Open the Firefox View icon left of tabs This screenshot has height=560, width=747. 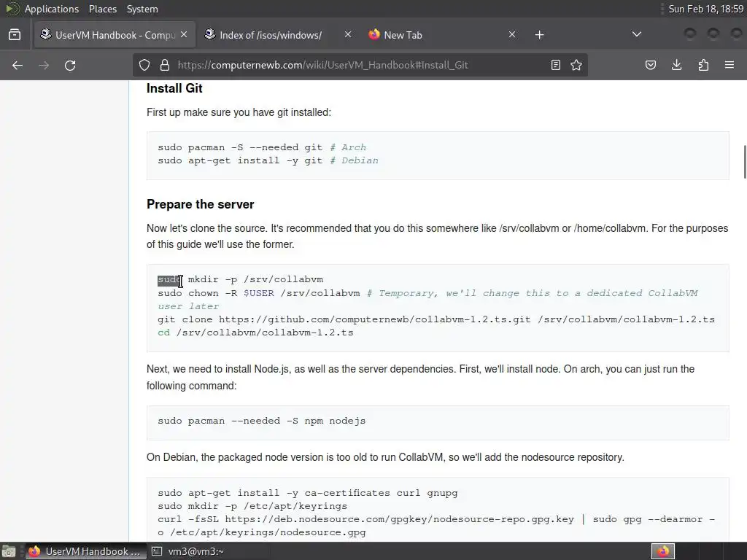(x=15, y=35)
